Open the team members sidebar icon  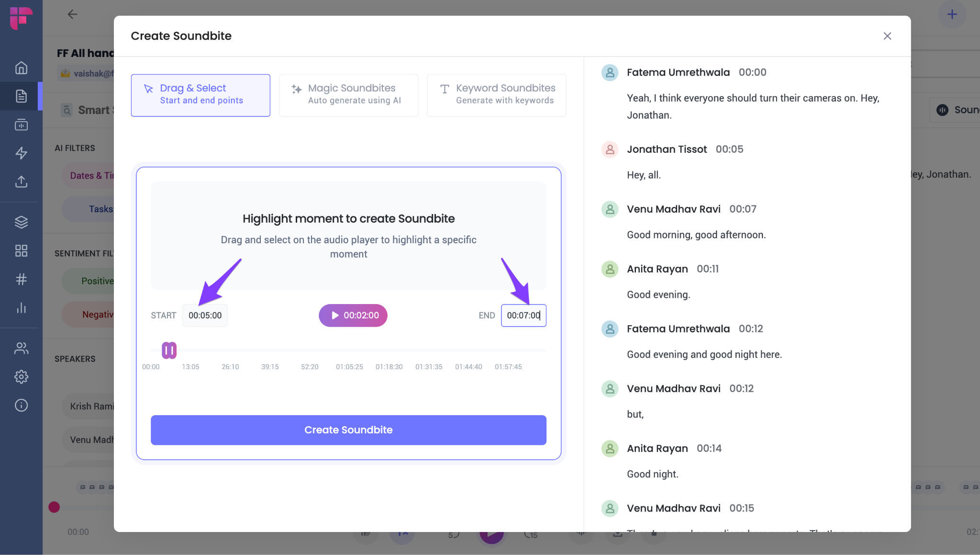21,348
